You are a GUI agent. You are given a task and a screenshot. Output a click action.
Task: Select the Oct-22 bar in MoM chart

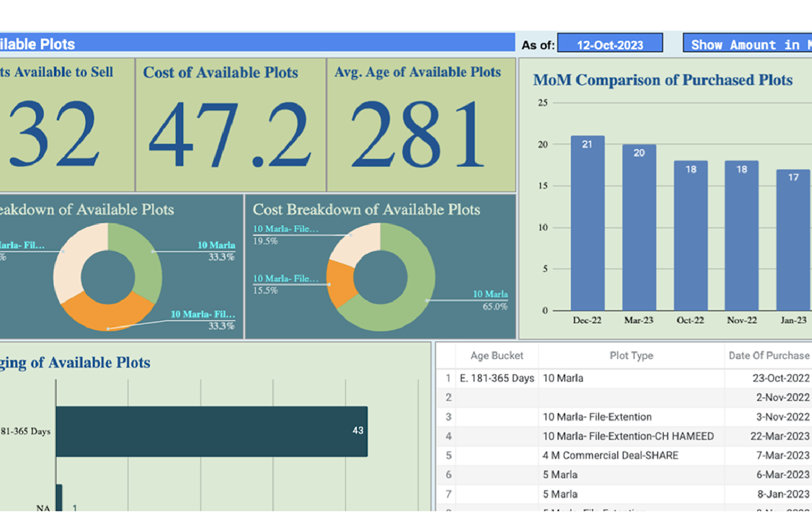[690, 237]
